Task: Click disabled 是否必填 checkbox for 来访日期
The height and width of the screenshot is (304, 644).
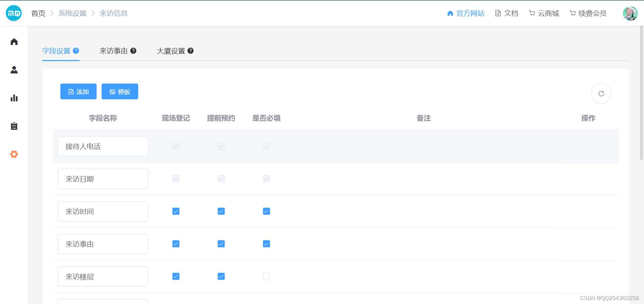Action: click(266, 179)
